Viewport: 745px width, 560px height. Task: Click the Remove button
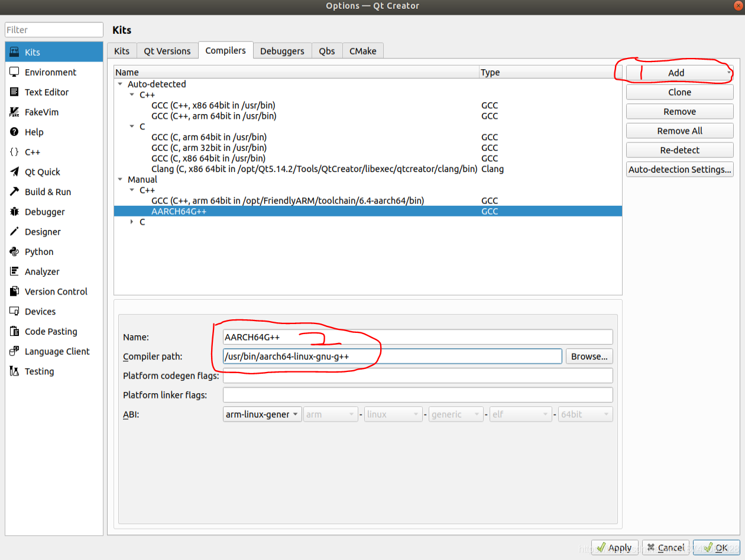[x=680, y=112]
